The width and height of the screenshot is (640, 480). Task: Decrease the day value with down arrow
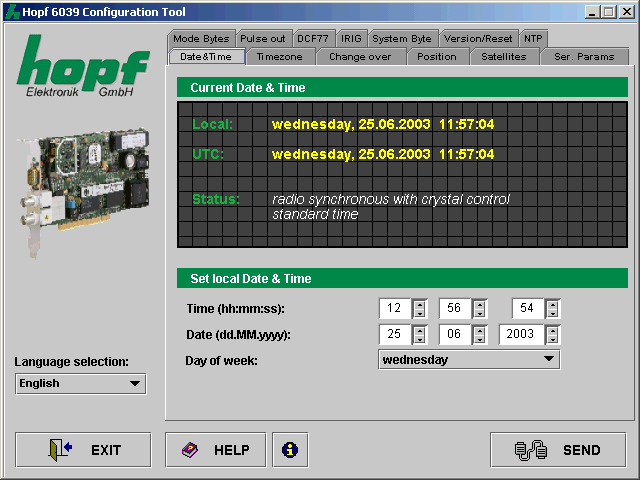[420, 339]
